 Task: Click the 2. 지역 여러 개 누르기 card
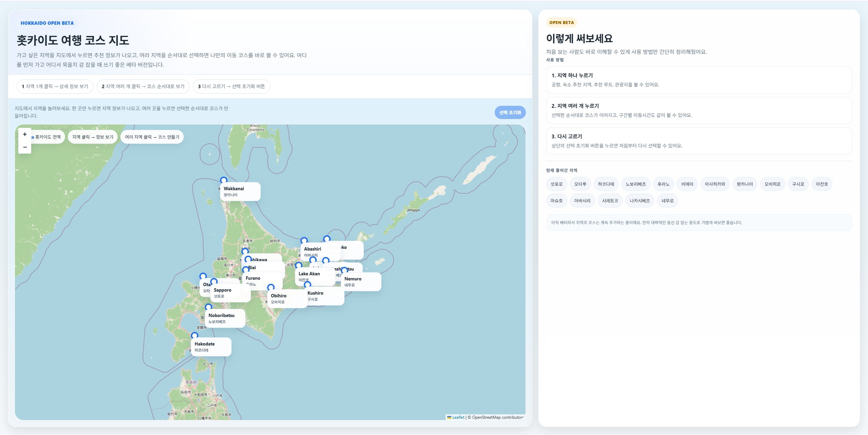click(x=699, y=111)
